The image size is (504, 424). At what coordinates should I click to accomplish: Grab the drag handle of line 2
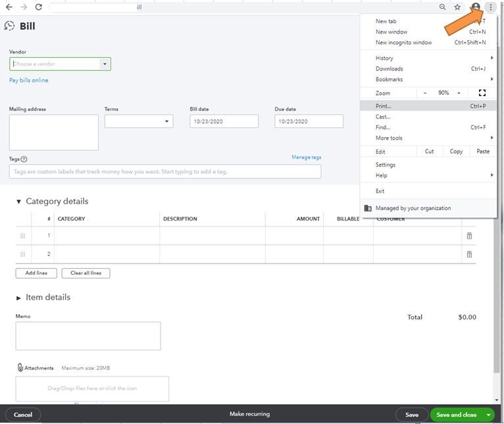pyautogui.click(x=23, y=254)
